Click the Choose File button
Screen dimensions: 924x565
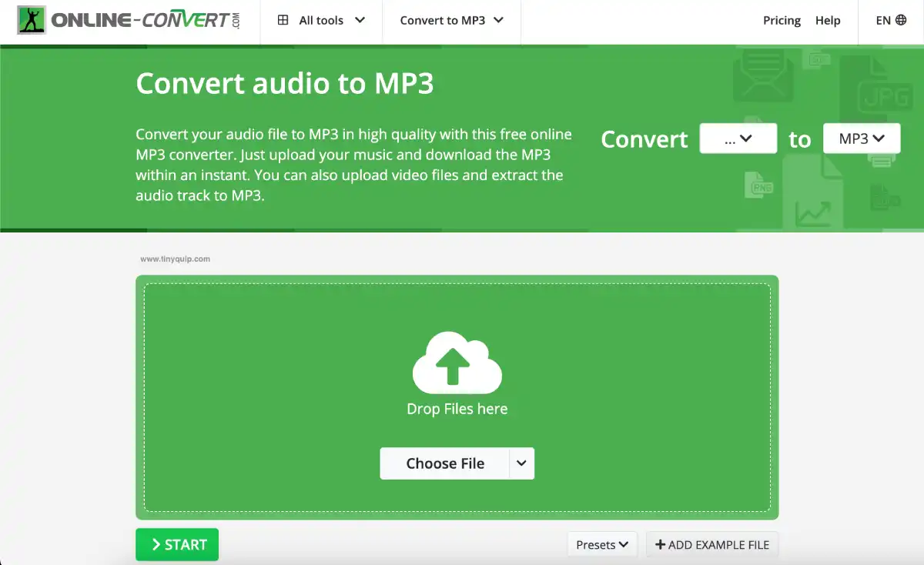[x=445, y=463]
